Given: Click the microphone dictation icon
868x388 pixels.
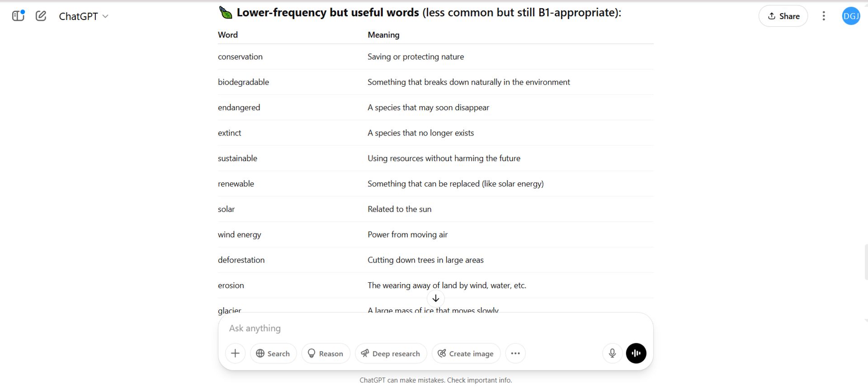Looking at the screenshot, I should pyautogui.click(x=613, y=353).
